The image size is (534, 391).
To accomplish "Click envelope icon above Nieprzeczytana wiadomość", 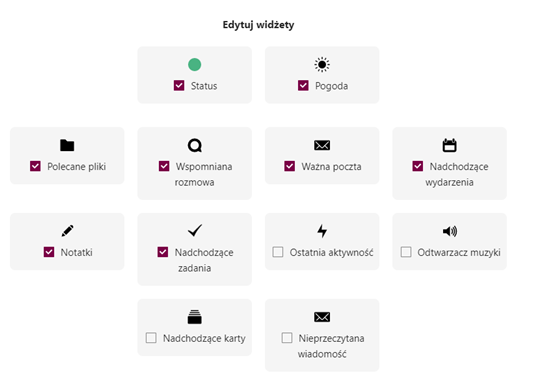I will [322, 317].
